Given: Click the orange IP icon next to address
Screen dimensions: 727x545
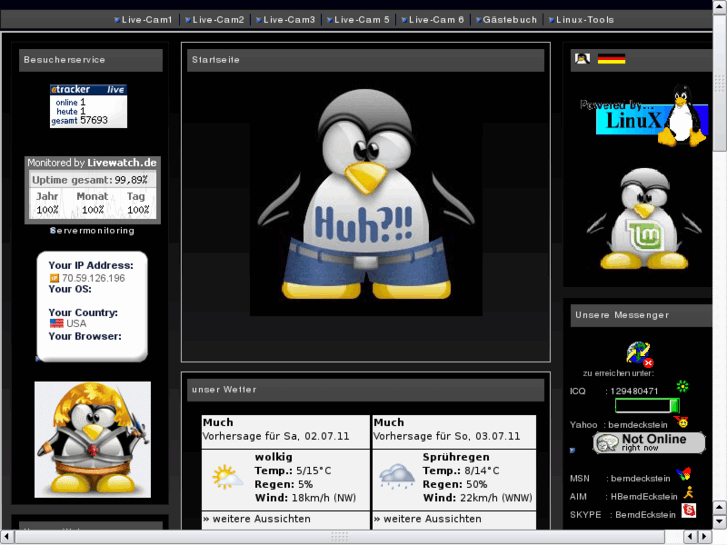Looking at the screenshot, I should (x=54, y=278).
